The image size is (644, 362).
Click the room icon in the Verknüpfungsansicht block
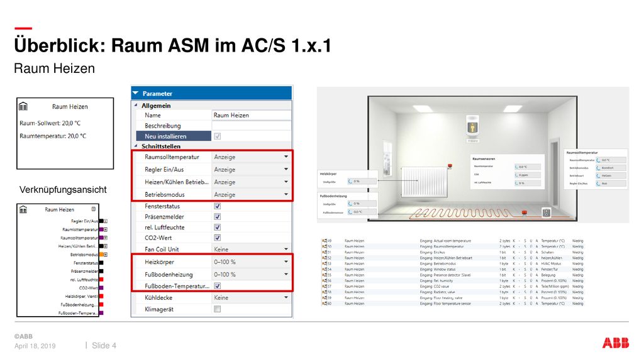(23, 209)
